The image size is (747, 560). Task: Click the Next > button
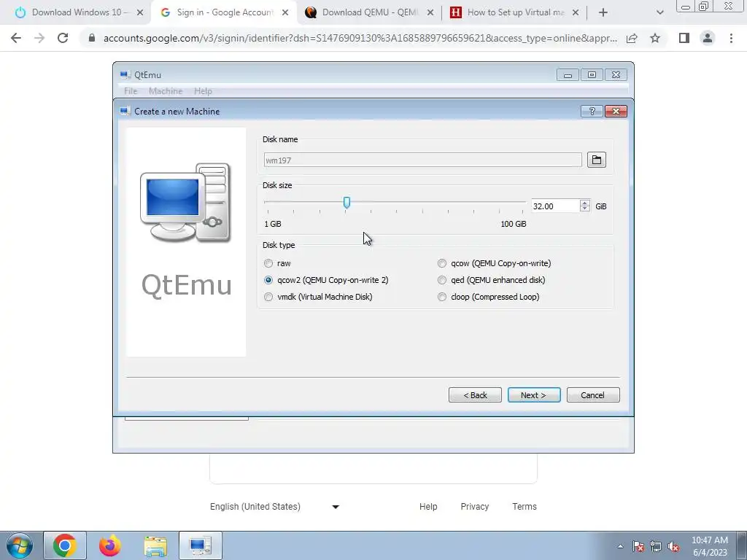tap(534, 394)
